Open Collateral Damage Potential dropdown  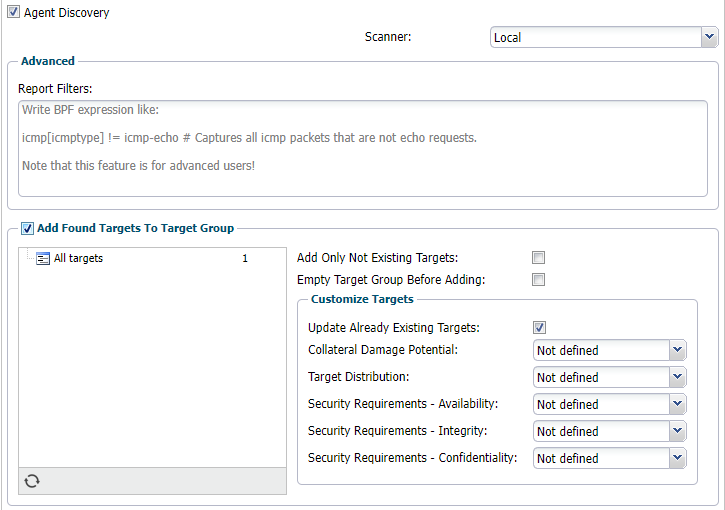click(608, 351)
